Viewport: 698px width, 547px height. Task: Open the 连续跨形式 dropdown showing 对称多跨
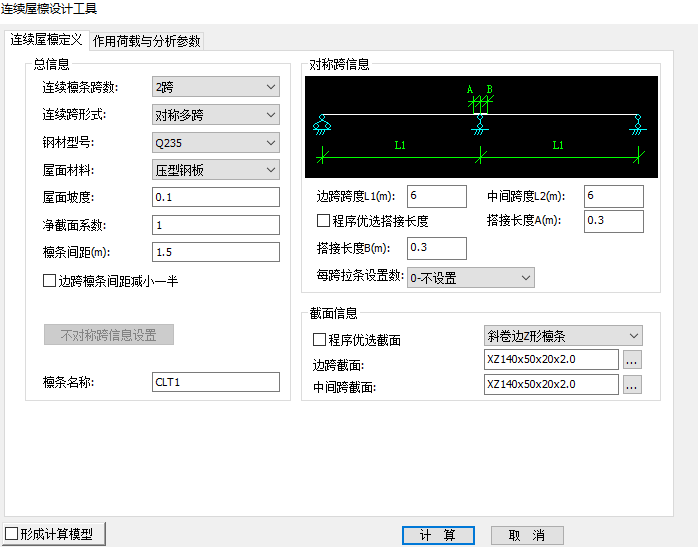coord(216,115)
